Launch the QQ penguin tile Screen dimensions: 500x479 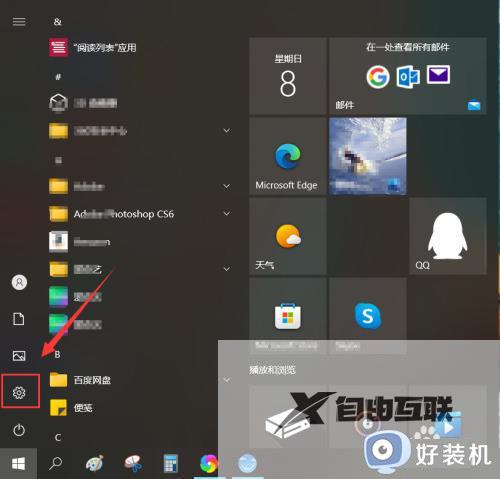pyautogui.click(x=448, y=236)
